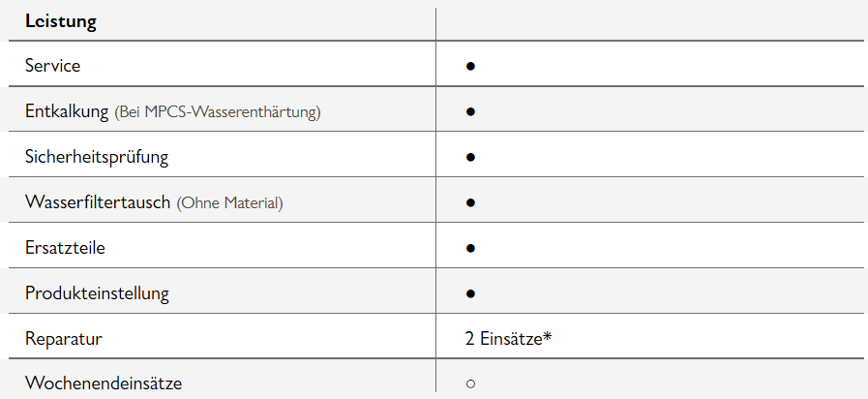Select the Reparatur row label
Viewport: 868px width, 399px height.
click(x=63, y=339)
